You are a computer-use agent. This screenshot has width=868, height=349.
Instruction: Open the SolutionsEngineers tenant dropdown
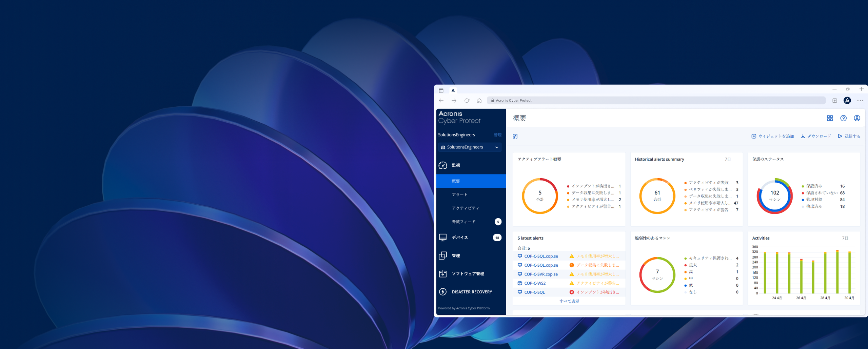pyautogui.click(x=470, y=147)
